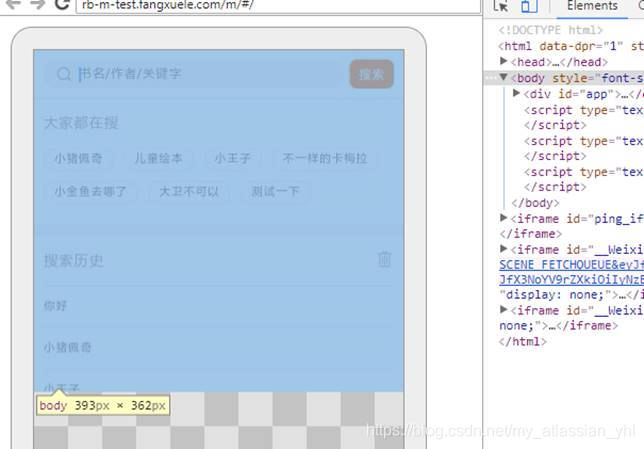Select the 小猪佩奇 hot search tag
The image size is (644, 449).
78,158
